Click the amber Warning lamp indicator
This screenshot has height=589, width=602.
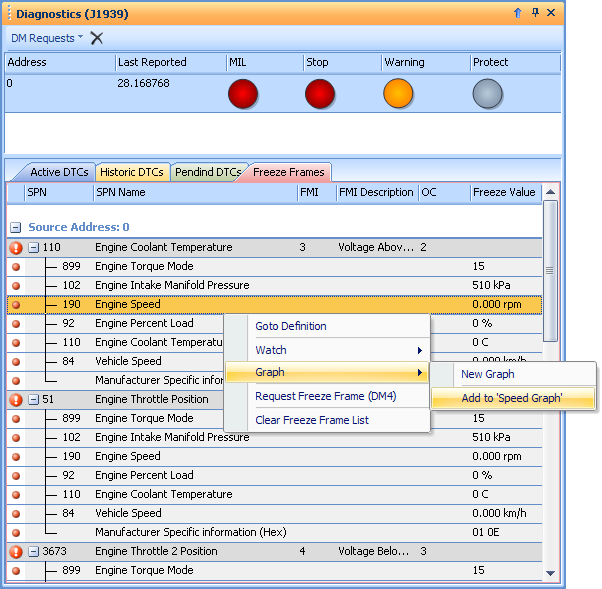click(398, 94)
